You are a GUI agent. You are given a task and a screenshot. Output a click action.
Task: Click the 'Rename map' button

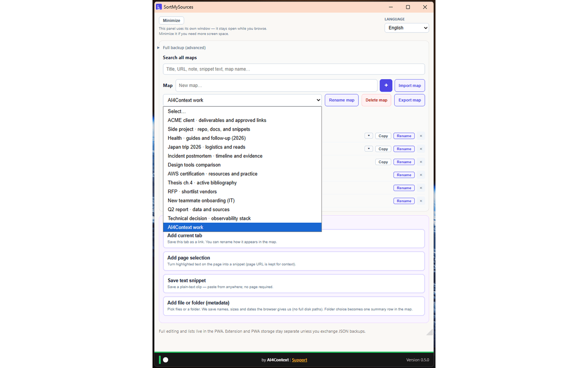(x=342, y=100)
